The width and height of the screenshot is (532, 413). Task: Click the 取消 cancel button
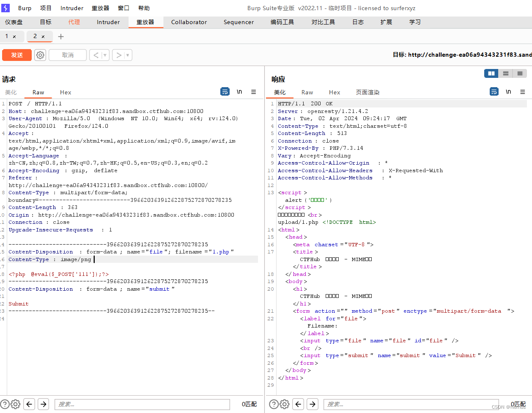[x=68, y=55]
